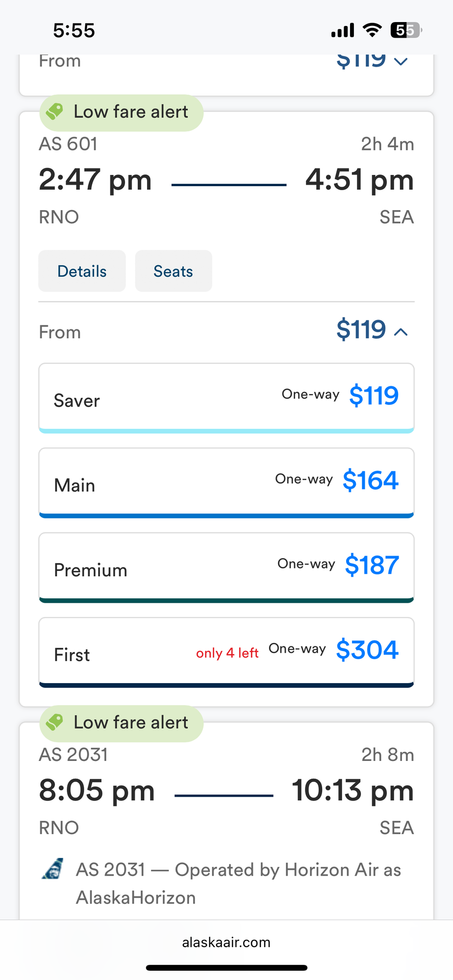Viewport: 453px width, 980px height.
Task: Tap the battery indicator icon
Action: click(406, 30)
